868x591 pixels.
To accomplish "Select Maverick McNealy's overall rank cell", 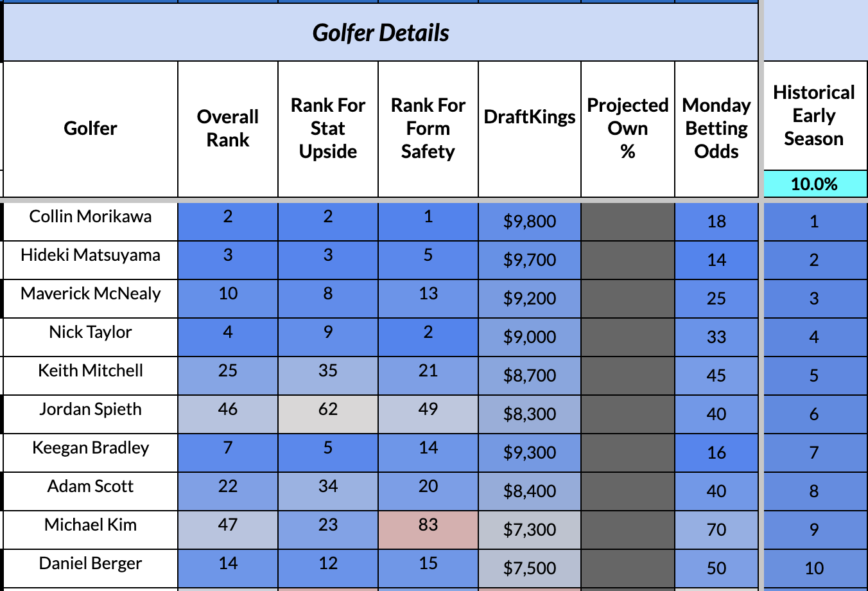I will click(x=228, y=294).
